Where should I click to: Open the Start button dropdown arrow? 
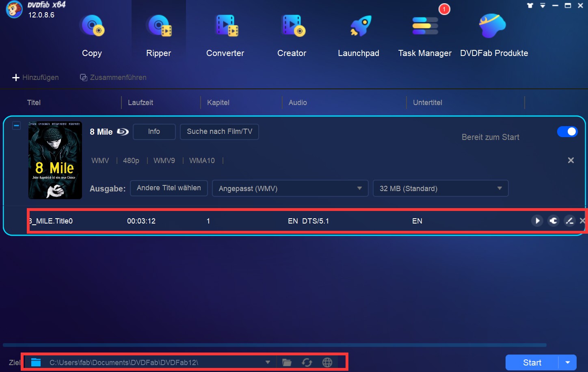[x=568, y=363]
